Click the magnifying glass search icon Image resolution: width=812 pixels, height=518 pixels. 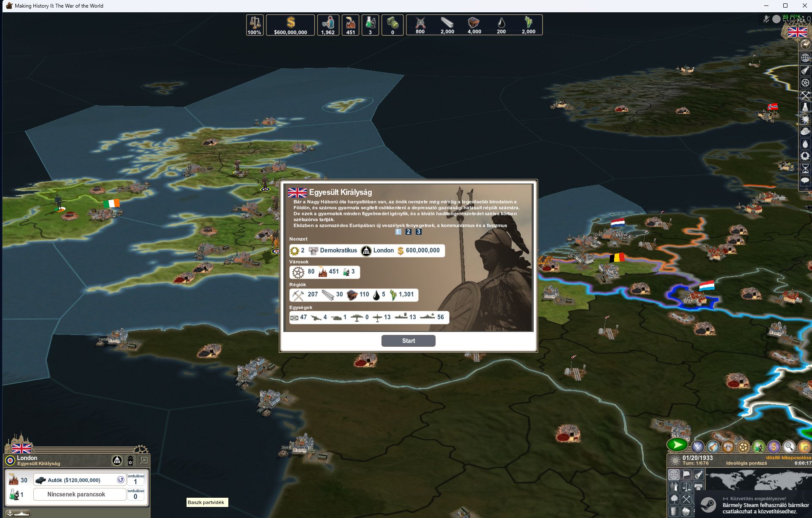click(789, 446)
